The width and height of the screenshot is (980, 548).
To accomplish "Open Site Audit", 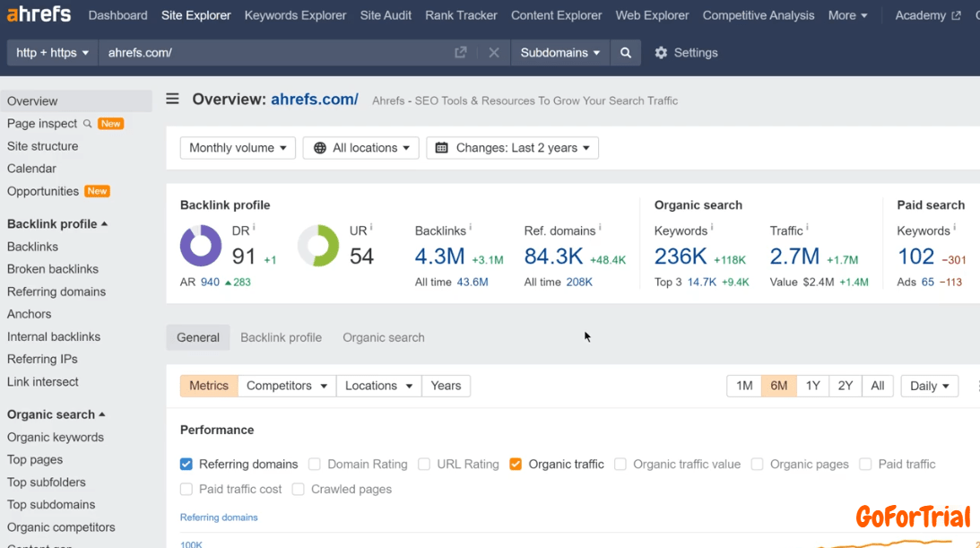I will click(386, 15).
